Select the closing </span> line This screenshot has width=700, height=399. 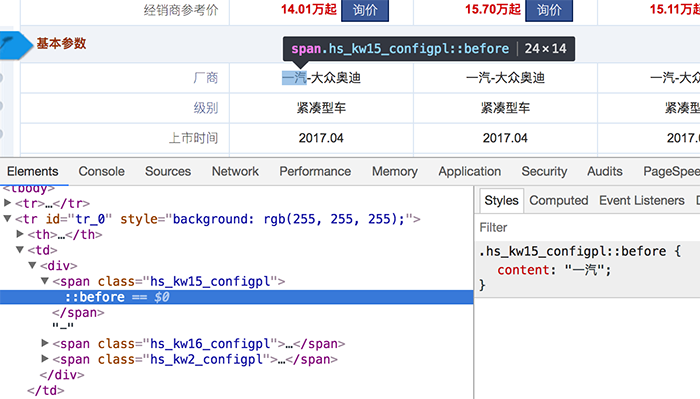pos(78,313)
